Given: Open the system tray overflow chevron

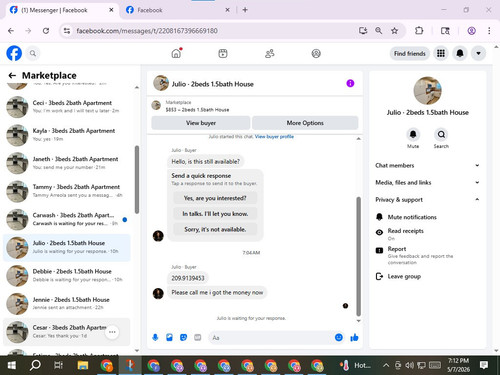Looking at the screenshot, I should (x=386, y=365).
